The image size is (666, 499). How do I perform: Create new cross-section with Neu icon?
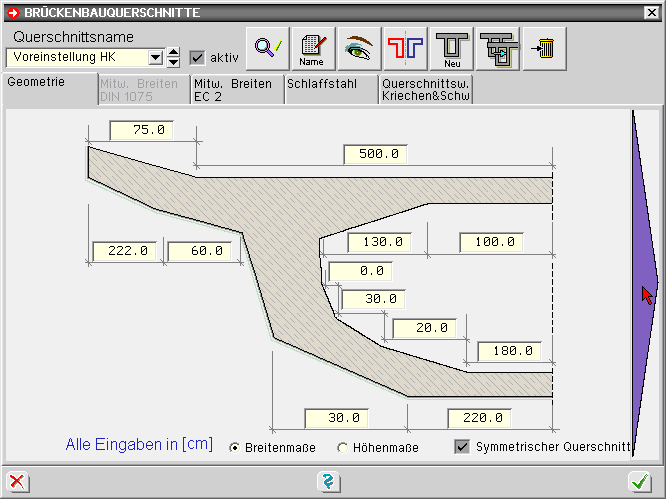[451, 48]
